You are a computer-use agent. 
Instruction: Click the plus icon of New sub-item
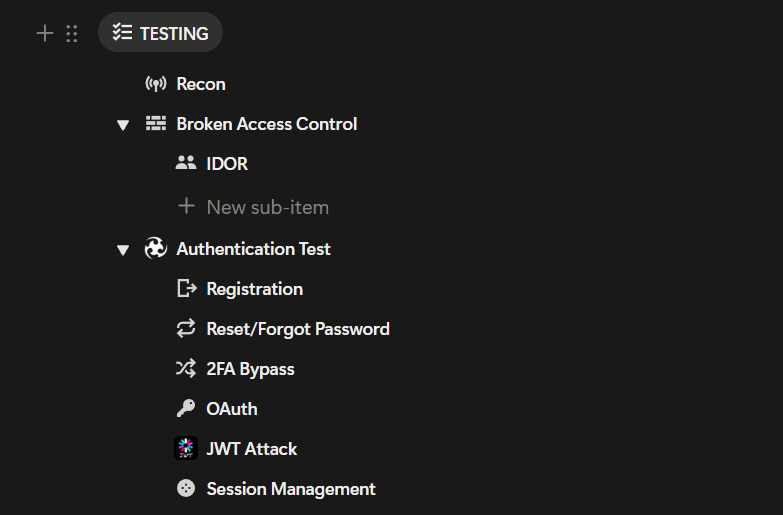pos(186,206)
